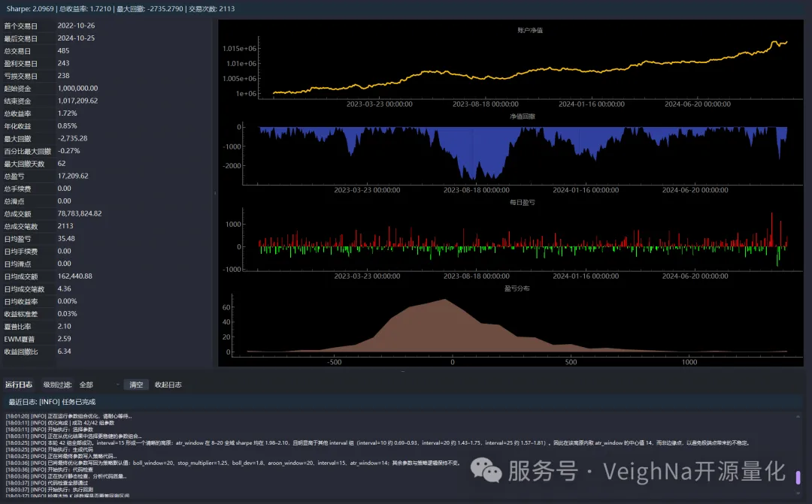Click the max drawdown days value 62
This screenshot has width=812, height=504.
pos(62,164)
